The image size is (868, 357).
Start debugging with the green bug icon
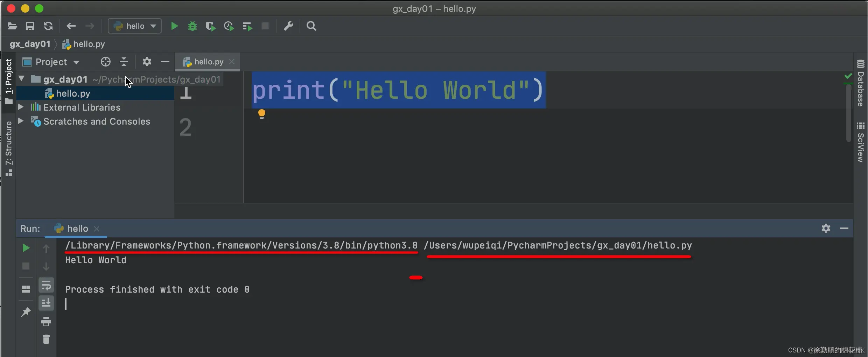[x=192, y=26]
